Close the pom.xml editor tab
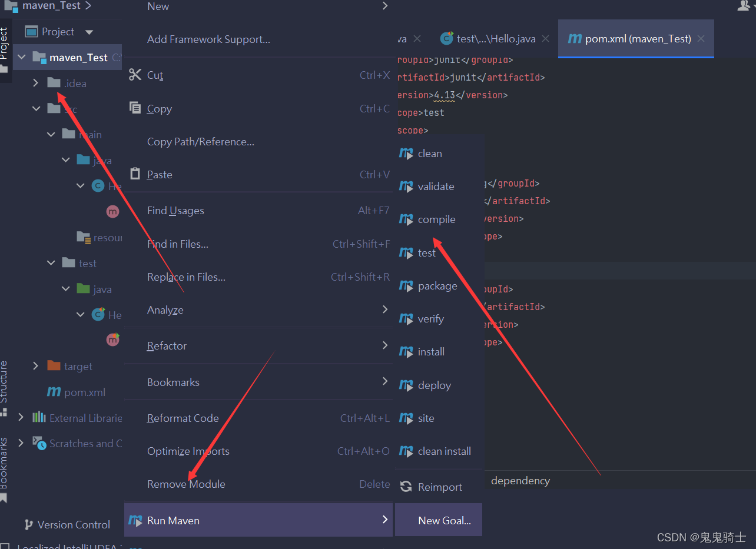This screenshot has width=756, height=549. point(701,39)
